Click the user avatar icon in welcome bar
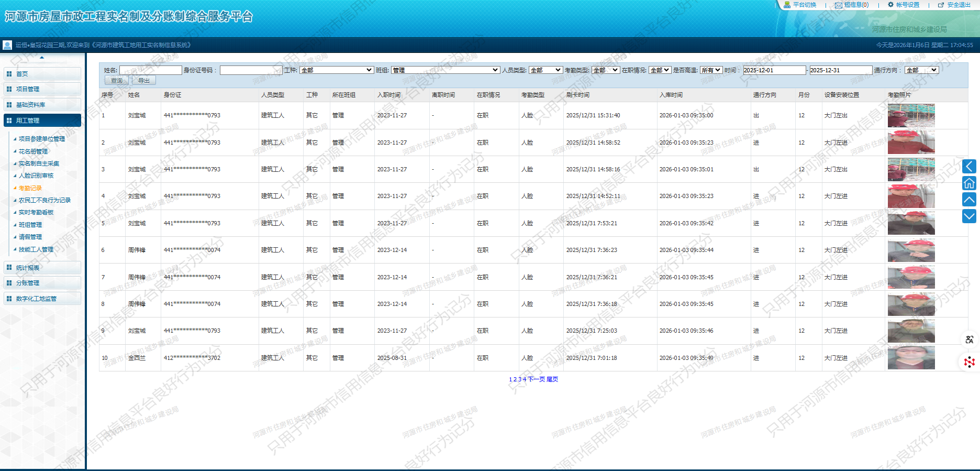The width and height of the screenshot is (980, 471). pos(7,45)
